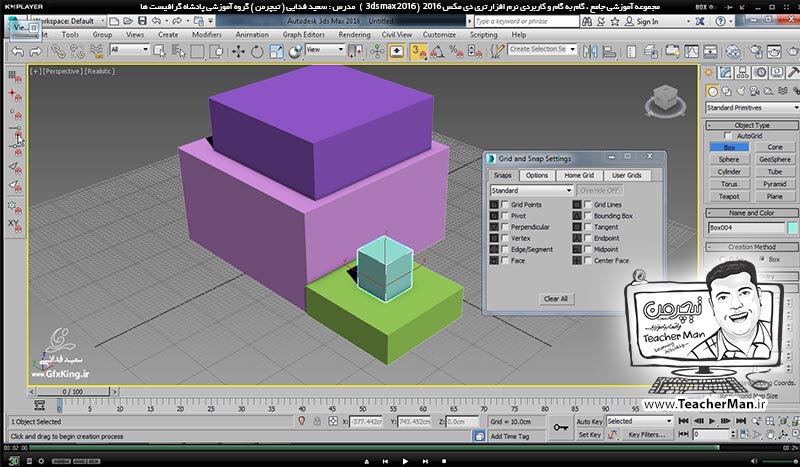Open the Standard snap type dropdown
This screenshot has width=800, height=467.
point(531,190)
